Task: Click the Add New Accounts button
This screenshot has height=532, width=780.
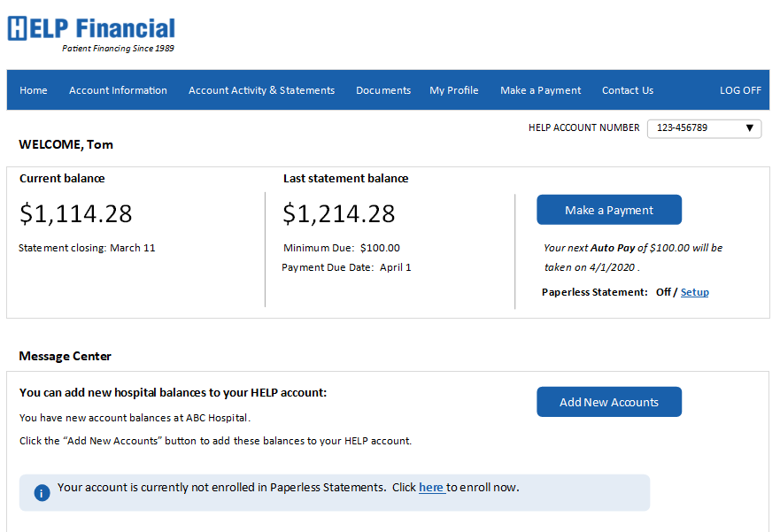Action: tap(608, 401)
